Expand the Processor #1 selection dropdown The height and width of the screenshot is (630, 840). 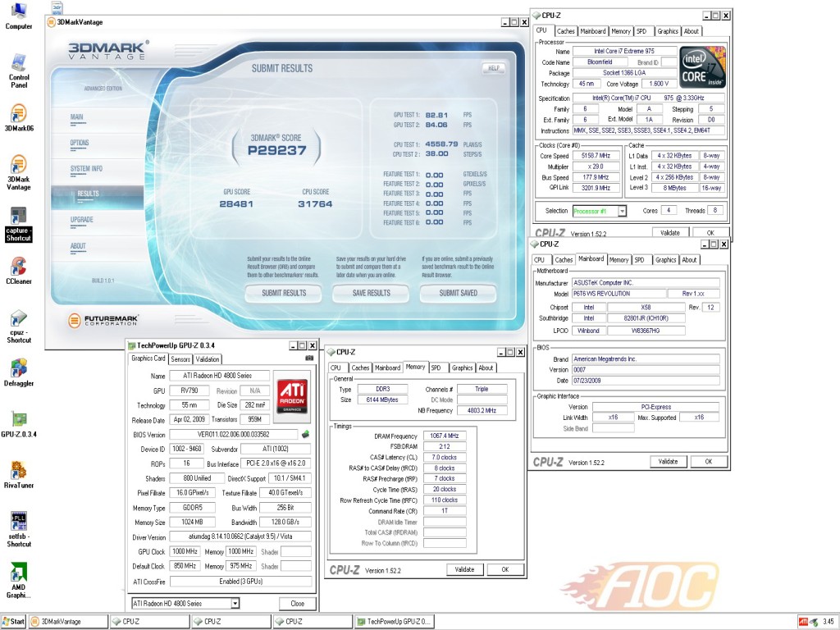click(622, 211)
